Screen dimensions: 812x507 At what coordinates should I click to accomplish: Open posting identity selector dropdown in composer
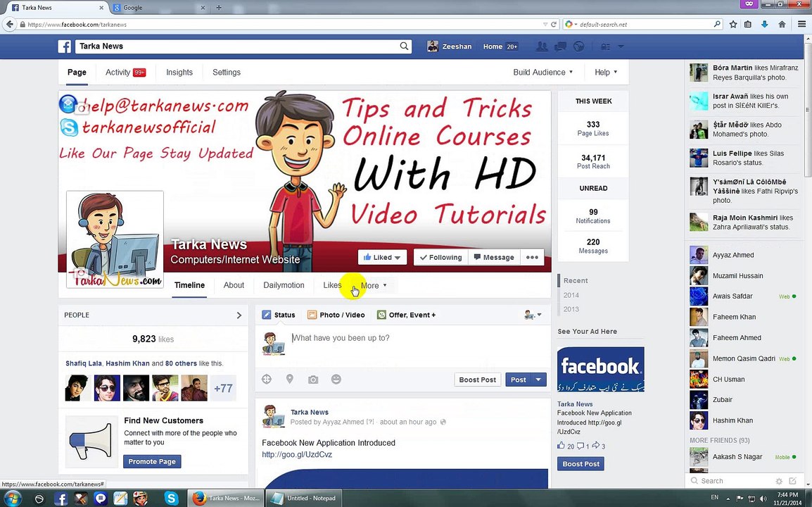click(533, 315)
